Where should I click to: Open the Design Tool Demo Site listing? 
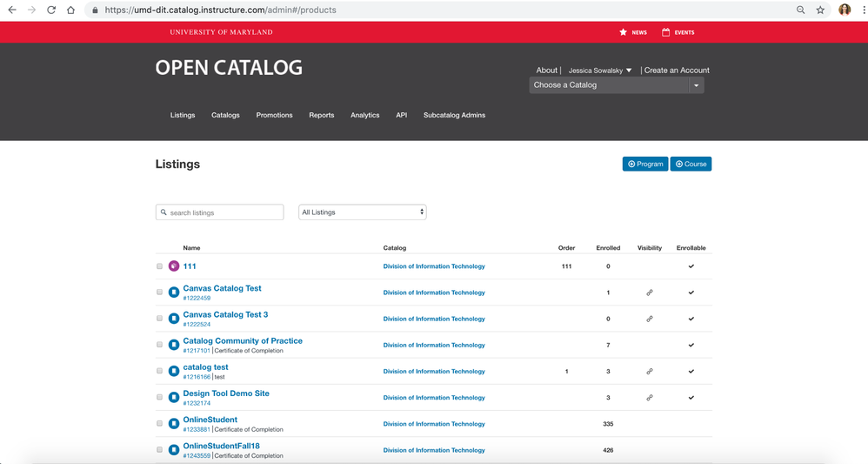coord(226,393)
